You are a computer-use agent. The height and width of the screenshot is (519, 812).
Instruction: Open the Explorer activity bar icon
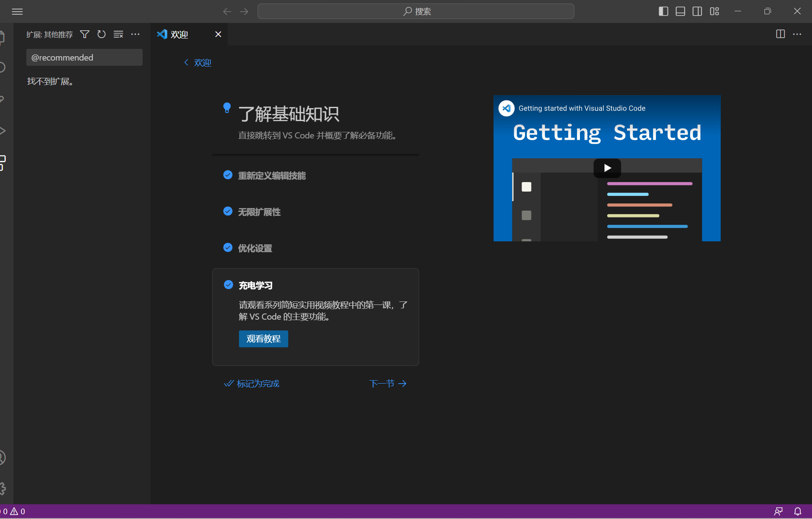[x=2, y=37]
